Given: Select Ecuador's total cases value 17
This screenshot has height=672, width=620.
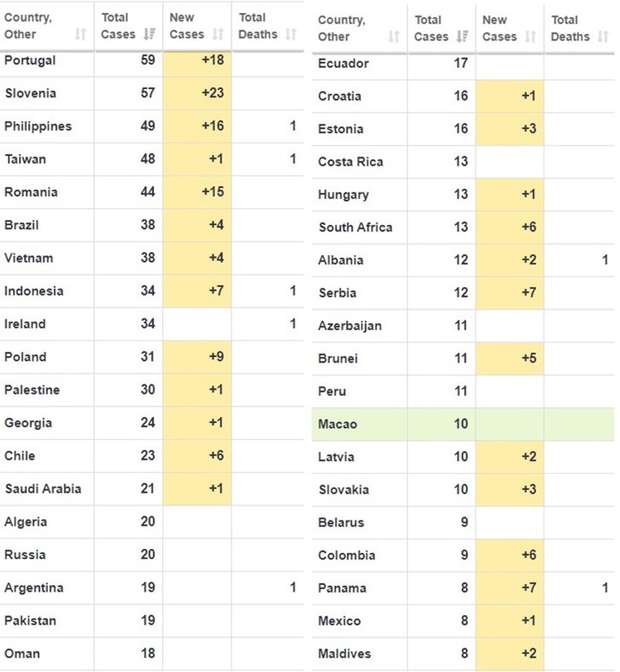Looking at the screenshot, I should tap(460, 63).
